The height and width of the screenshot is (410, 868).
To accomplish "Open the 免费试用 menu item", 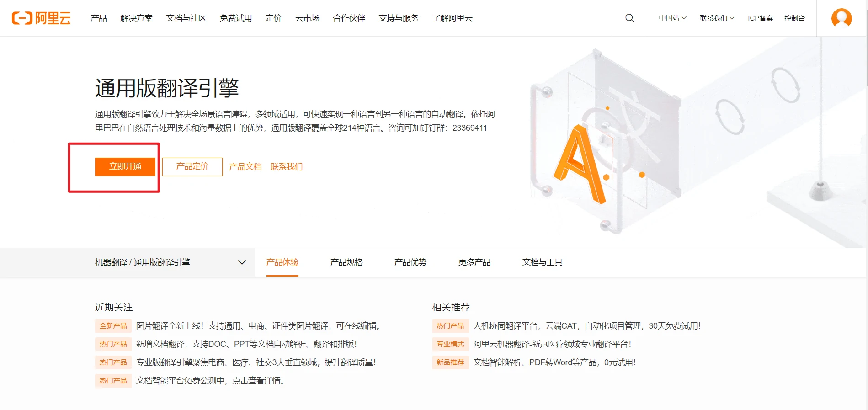I will pos(236,18).
